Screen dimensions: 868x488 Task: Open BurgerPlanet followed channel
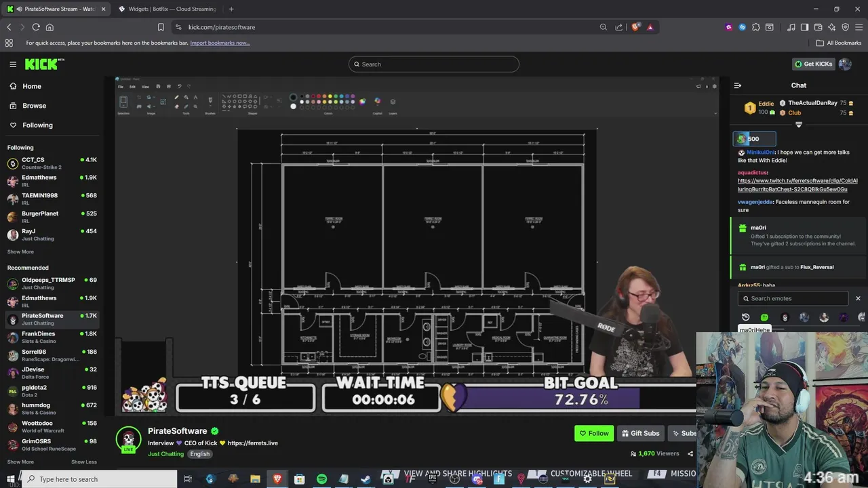click(52, 217)
